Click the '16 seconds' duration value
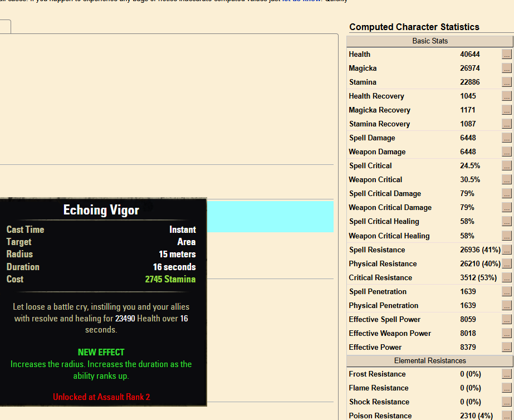The width and height of the screenshot is (514, 420). pos(174,267)
